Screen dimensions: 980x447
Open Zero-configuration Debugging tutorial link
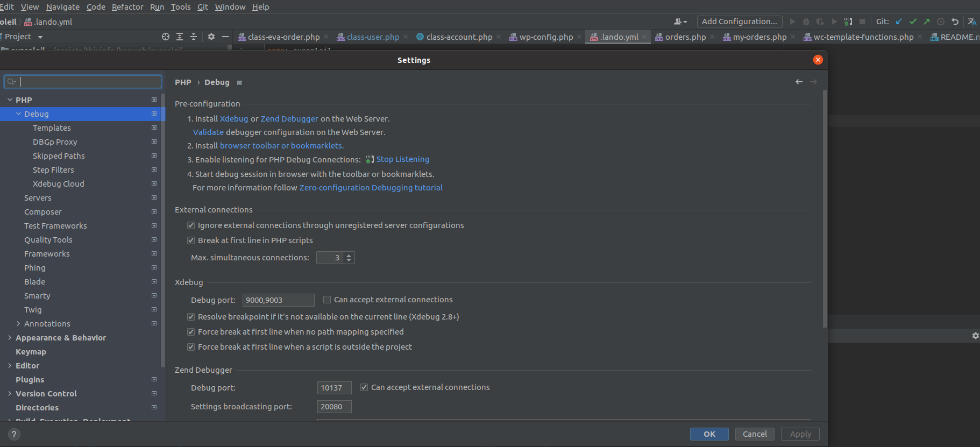(x=371, y=188)
